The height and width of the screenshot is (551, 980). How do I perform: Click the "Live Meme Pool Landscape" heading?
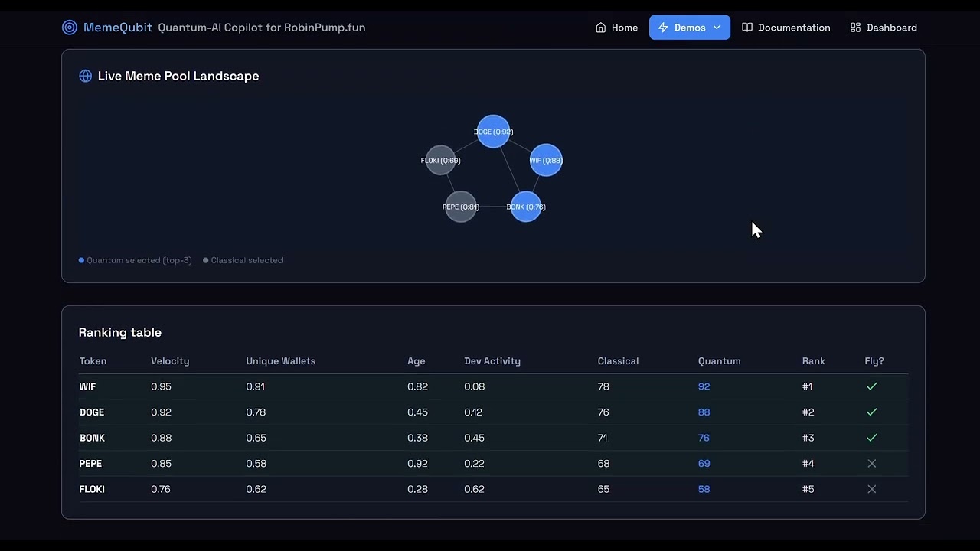(178, 76)
